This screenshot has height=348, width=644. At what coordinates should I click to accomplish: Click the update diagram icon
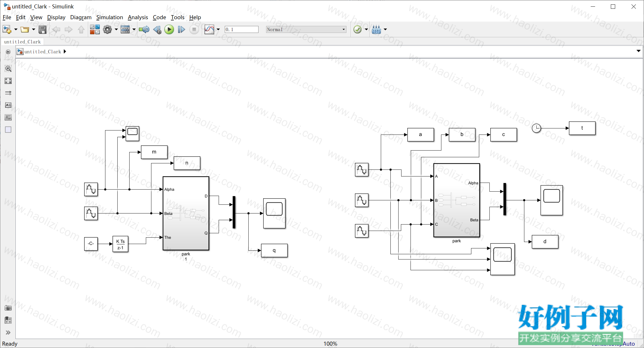point(144,29)
